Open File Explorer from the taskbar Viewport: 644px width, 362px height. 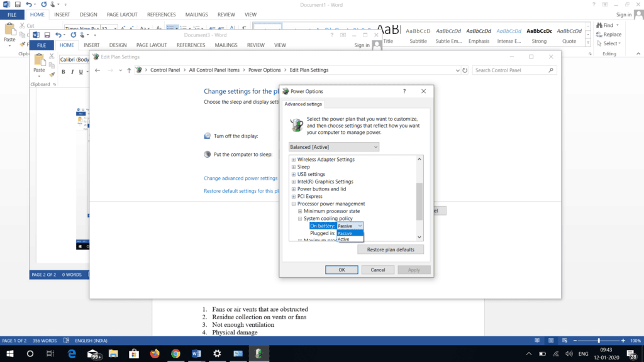click(113, 353)
